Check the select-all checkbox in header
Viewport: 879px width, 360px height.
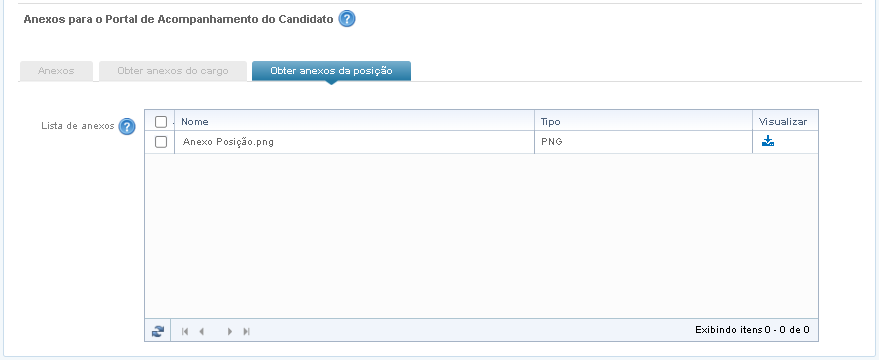[161, 122]
